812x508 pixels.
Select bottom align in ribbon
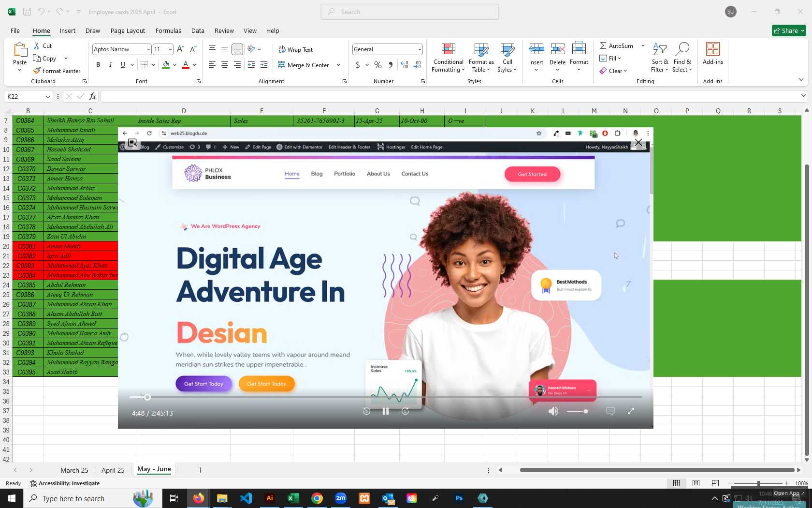237,49
